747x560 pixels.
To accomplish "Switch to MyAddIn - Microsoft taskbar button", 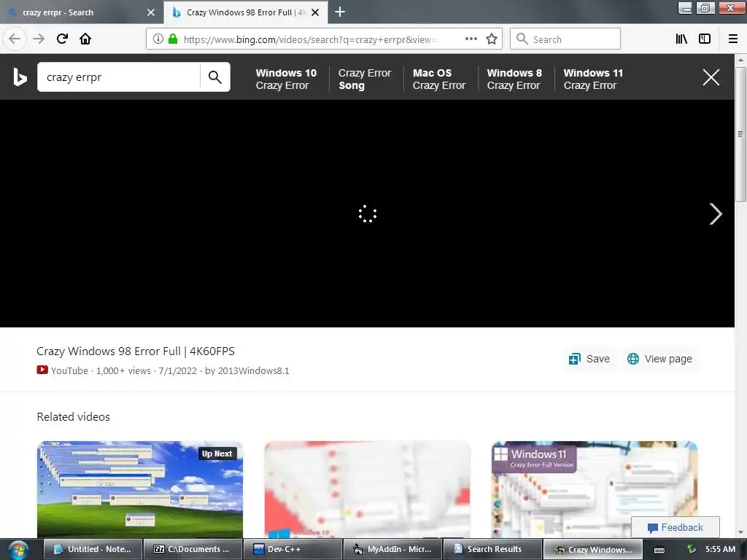I will tap(392, 549).
